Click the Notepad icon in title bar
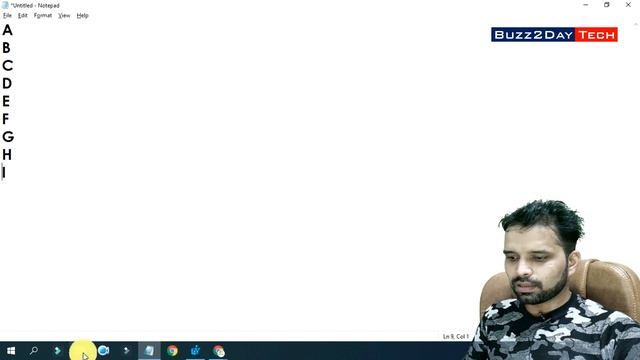 (5, 5)
